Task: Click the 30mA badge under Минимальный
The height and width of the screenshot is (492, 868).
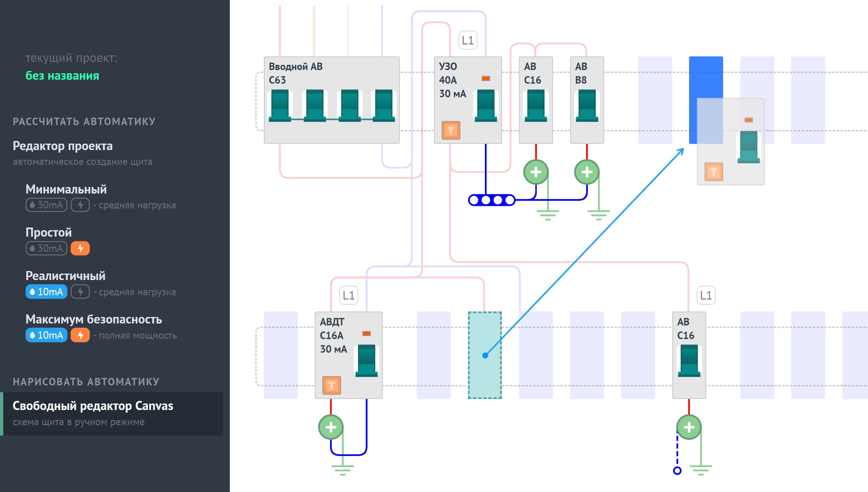Action: [46, 205]
